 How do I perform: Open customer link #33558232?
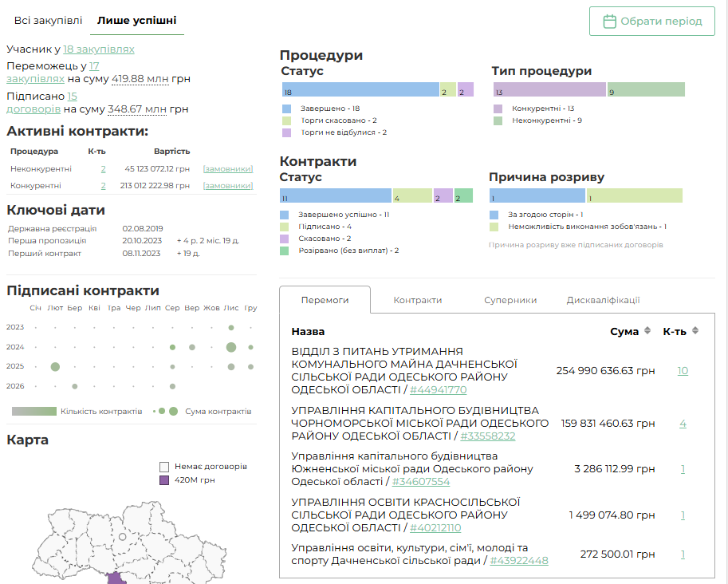pos(488,436)
